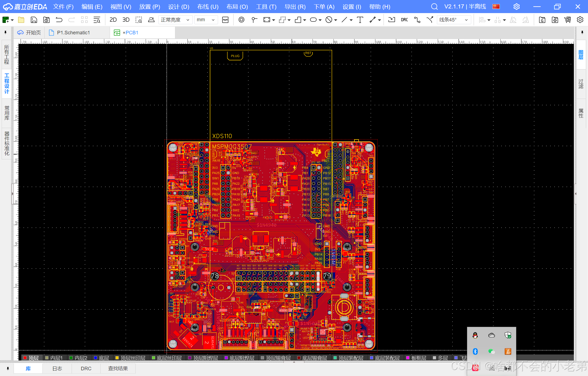Open the history save icon with clock
Viewport: 588px width, 376px height.
[47, 20]
